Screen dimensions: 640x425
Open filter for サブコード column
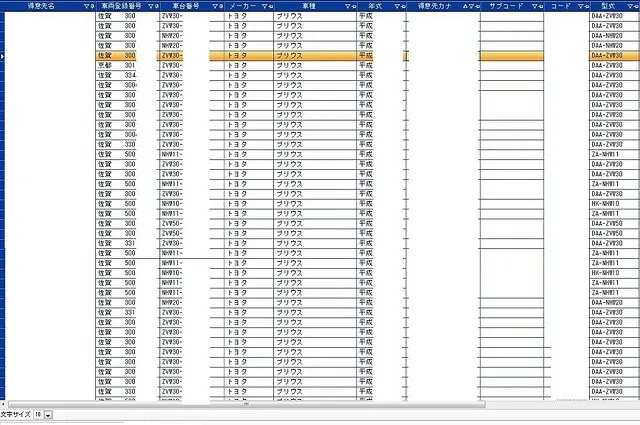(535, 6)
